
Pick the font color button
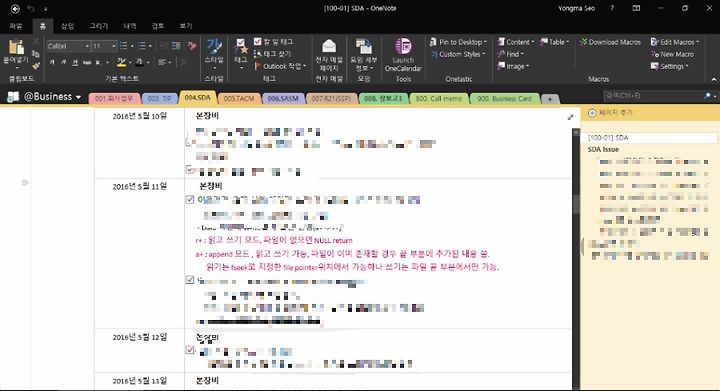139,62
